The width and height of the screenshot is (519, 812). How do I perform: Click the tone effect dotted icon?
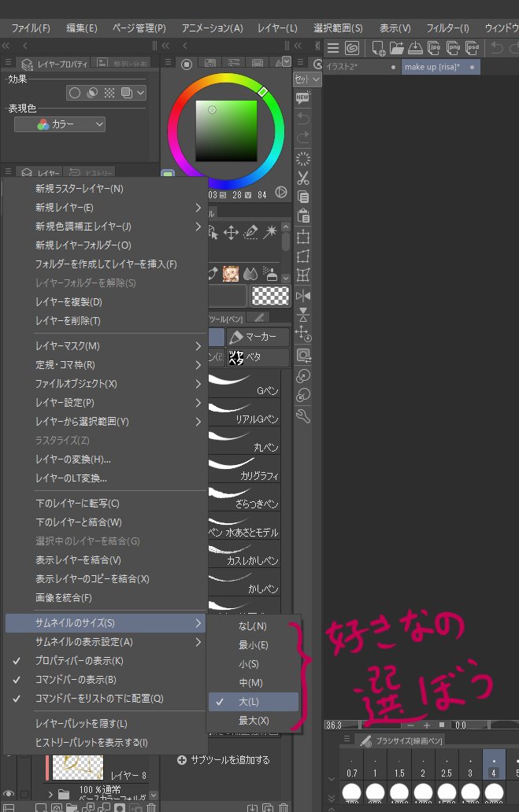109,93
